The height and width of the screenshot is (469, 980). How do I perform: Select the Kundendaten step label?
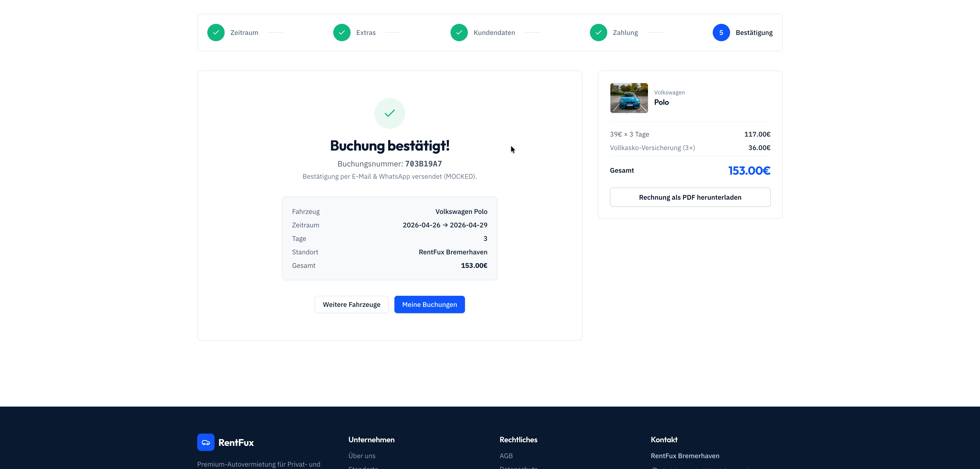pyautogui.click(x=494, y=33)
